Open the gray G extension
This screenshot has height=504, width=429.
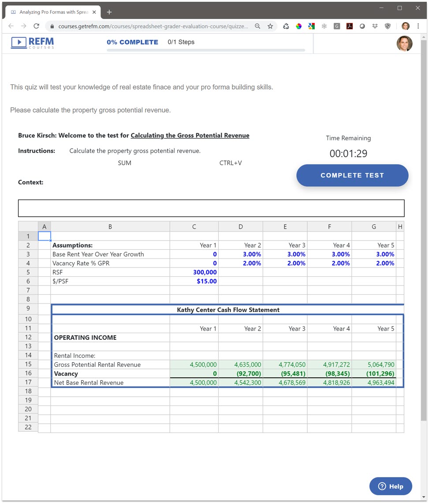point(337,26)
